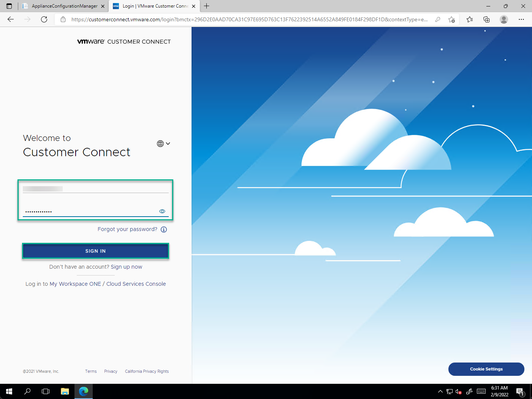This screenshot has width=532, height=399.
Task: Open a new browser tab
Action: [x=207, y=6]
